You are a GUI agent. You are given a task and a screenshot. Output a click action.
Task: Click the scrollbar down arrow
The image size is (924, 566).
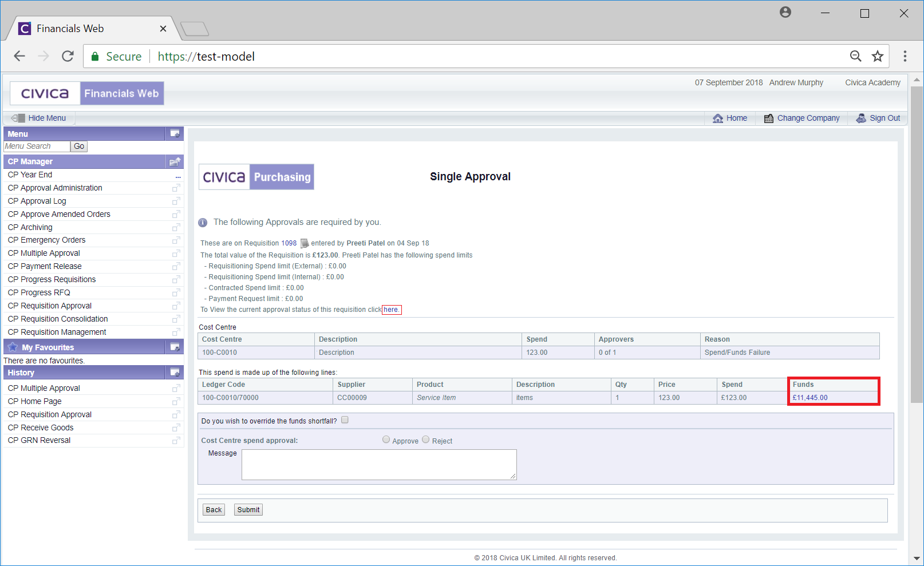click(917, 558)
